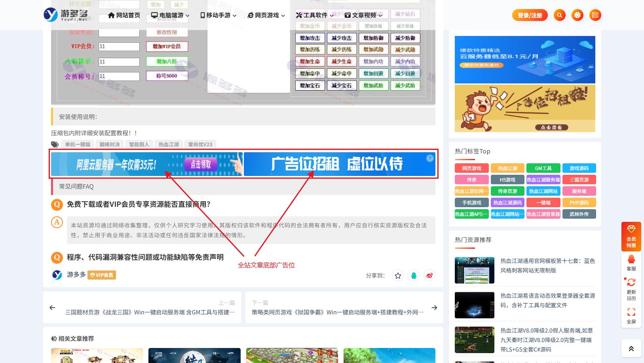644x363 pixels.
Task: Open the orange search icon
Action: coord(560,15)
